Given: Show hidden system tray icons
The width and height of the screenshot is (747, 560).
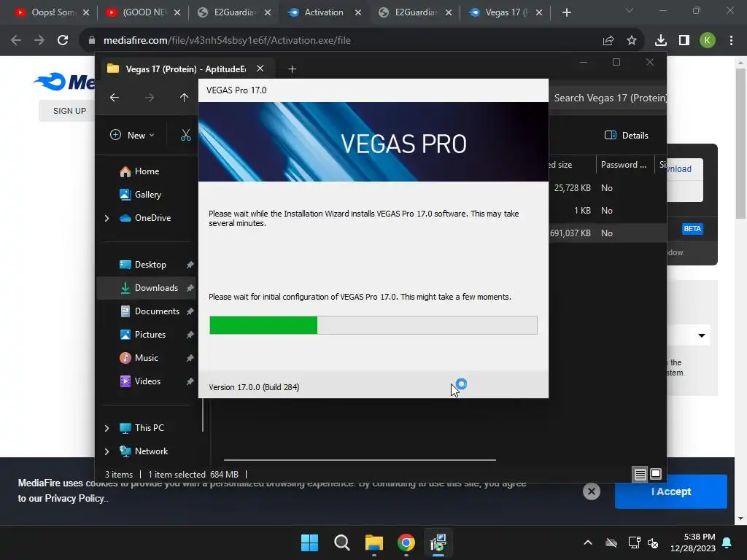Looking at the screenshot, I should pyautogui.click(x=588, y=542).
